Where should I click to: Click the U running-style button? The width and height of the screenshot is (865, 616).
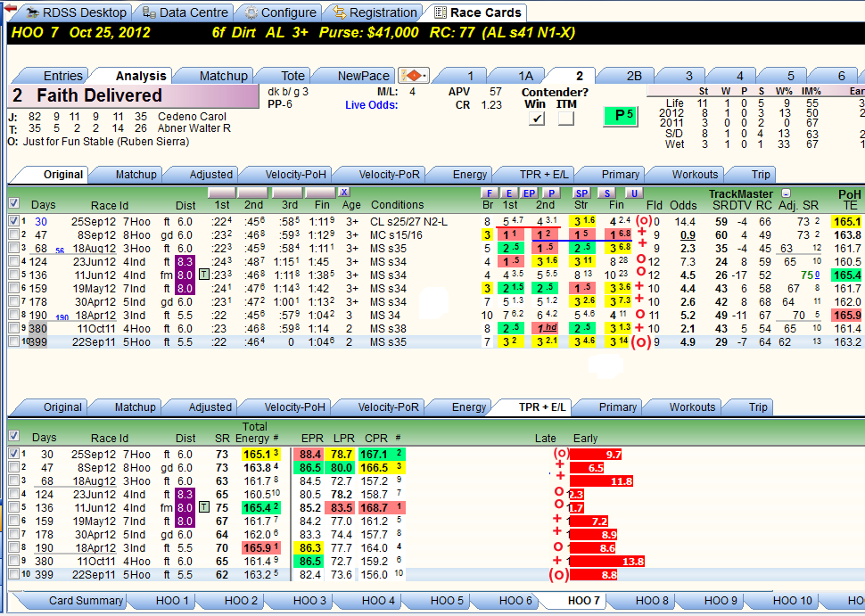coord(634,193)
